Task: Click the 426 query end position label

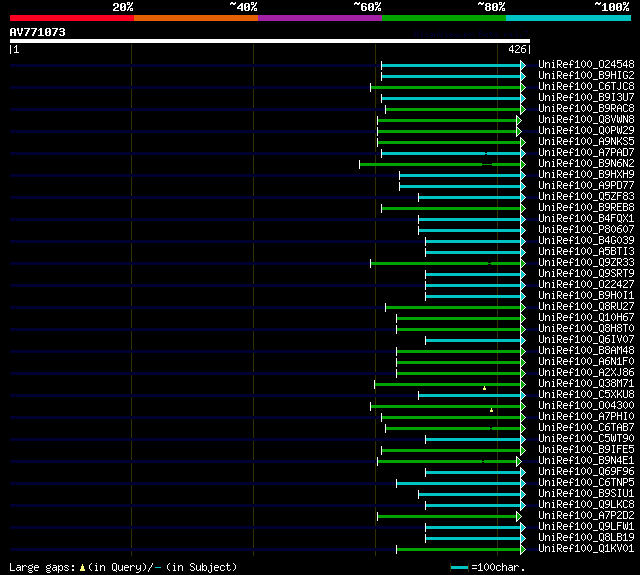Action: click(517, 49)
